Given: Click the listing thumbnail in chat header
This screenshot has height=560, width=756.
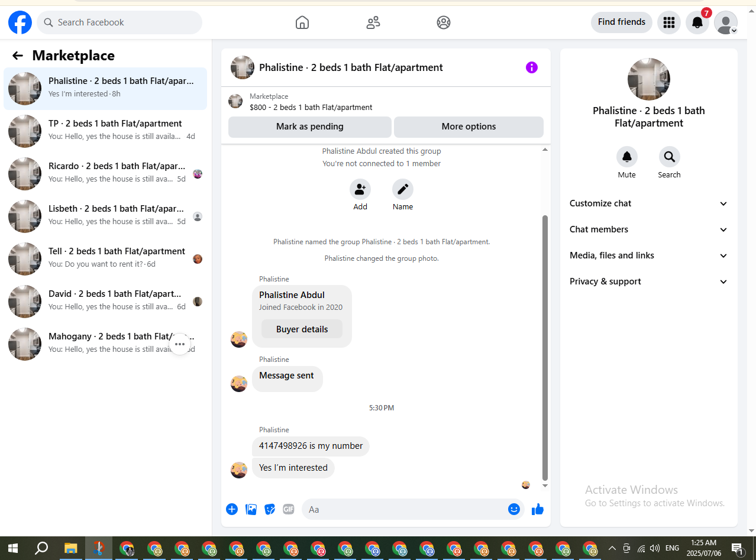Looking at the screenshot, I should pyautogui.click(x=243, y=67).
